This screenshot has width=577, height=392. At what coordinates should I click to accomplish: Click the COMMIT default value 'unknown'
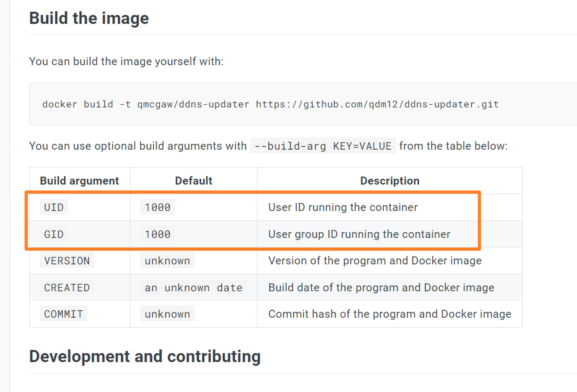click(167, 314)
